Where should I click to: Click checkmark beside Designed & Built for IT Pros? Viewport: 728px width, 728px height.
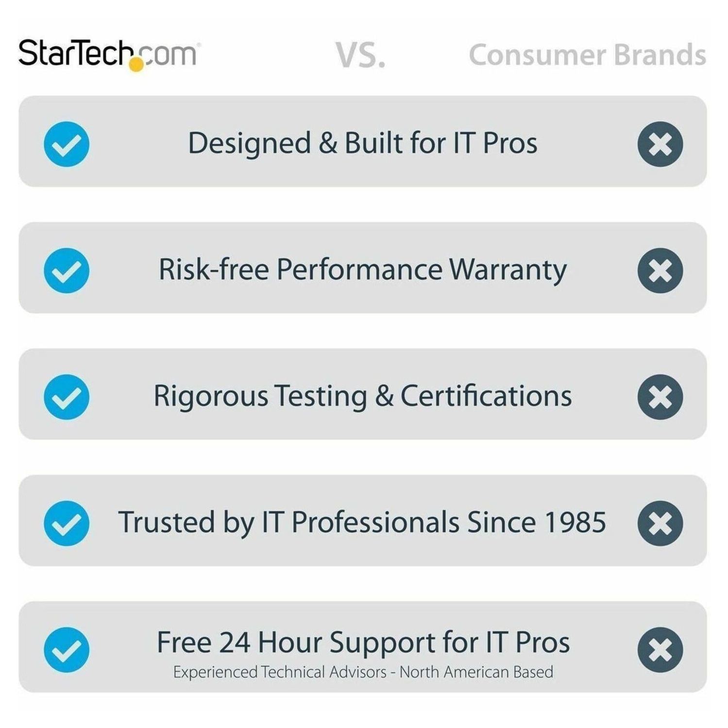coord(67,144)
